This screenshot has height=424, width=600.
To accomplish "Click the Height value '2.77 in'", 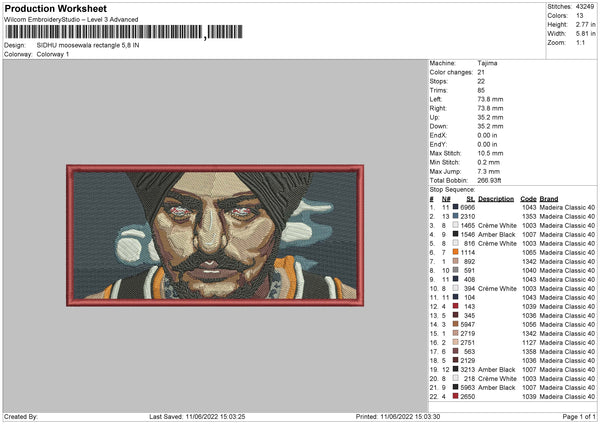I will 585,24.
